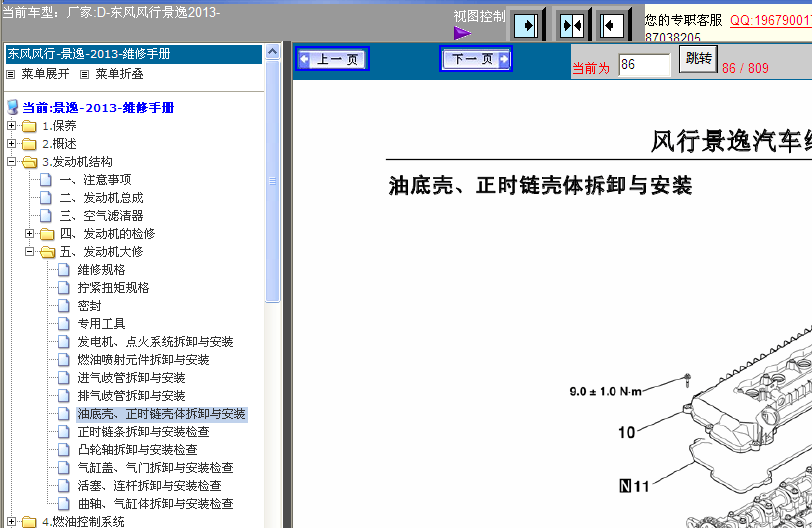The width and height of the screenshot is (812, 528).
Task: Click the page icon for 专用工具
Action: (64, 324)
